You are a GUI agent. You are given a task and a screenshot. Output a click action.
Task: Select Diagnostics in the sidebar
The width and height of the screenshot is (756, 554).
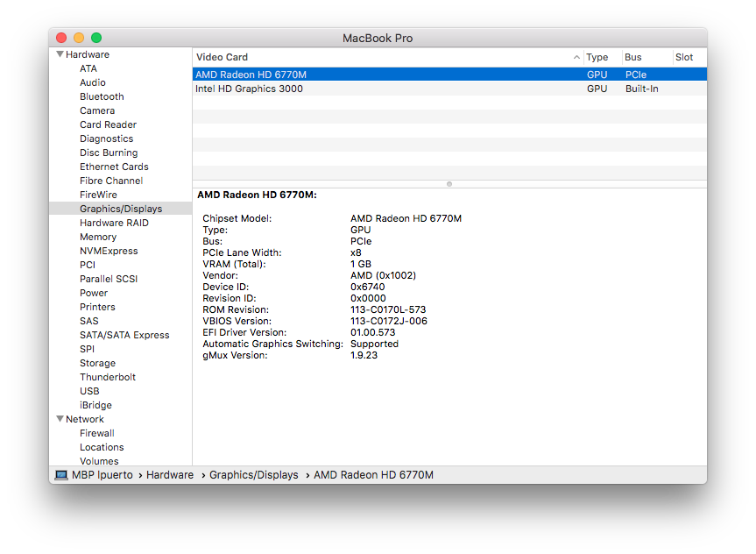click(106, 138)
